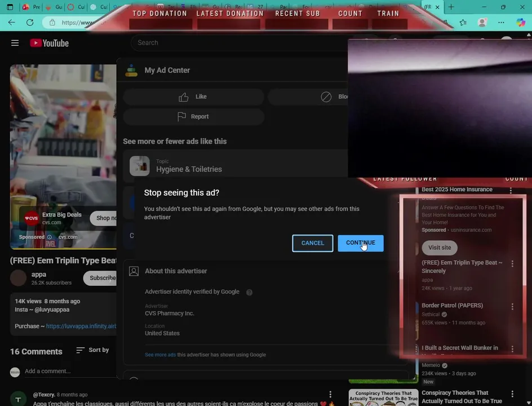The width and height of the screenshot is (532, 406).
Task: Go to YouTube home via logo
Action: (50, 43)
